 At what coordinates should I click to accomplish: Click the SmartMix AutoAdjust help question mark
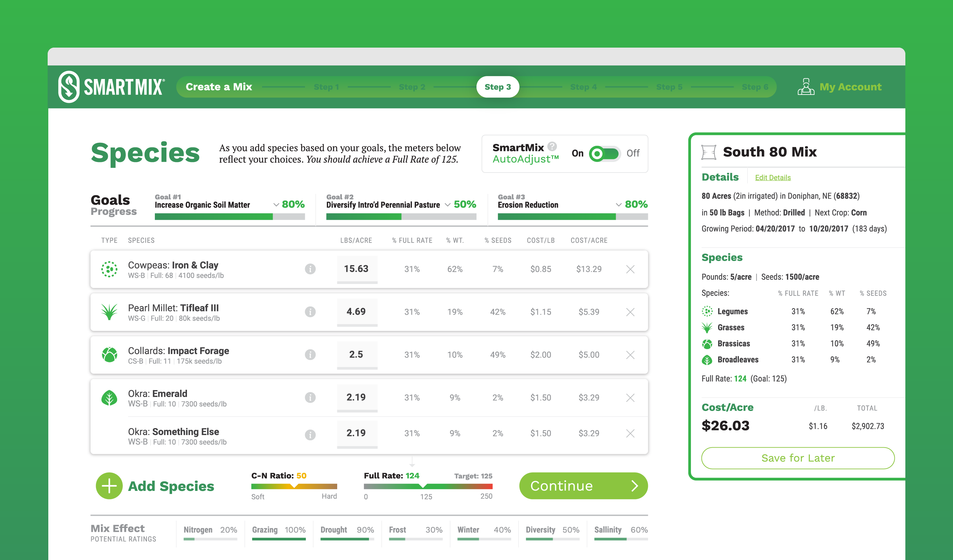click(552, 146)
